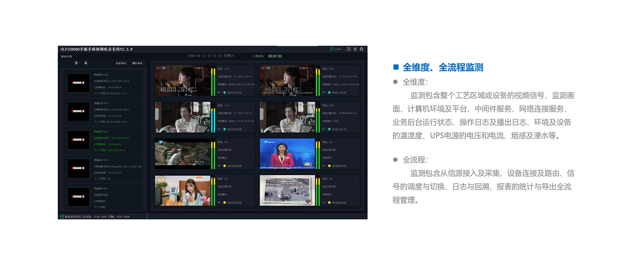This screenshot has width=644, height=271.
Task: Select the SDI2 channel thumbnail in list
Action: (78, 111)
